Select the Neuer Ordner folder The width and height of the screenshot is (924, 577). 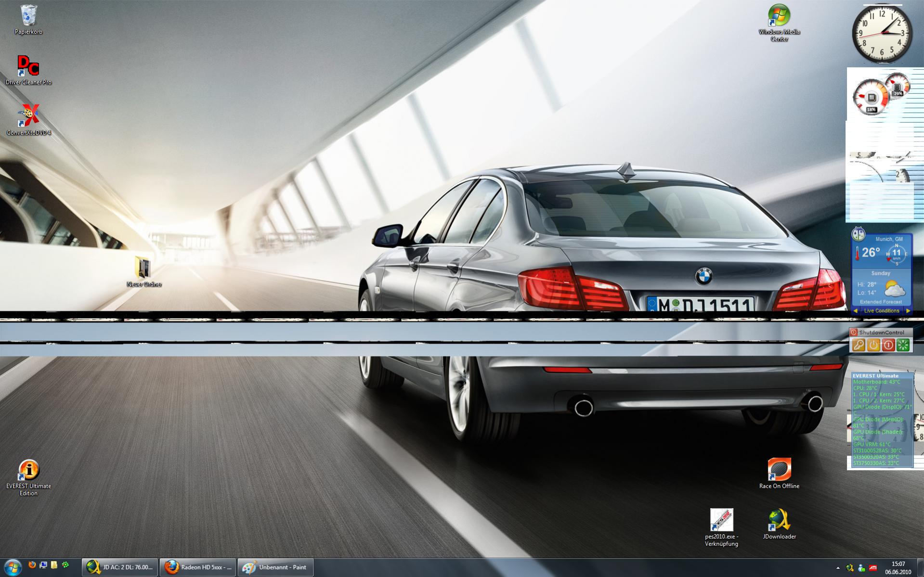pos(144,272)
